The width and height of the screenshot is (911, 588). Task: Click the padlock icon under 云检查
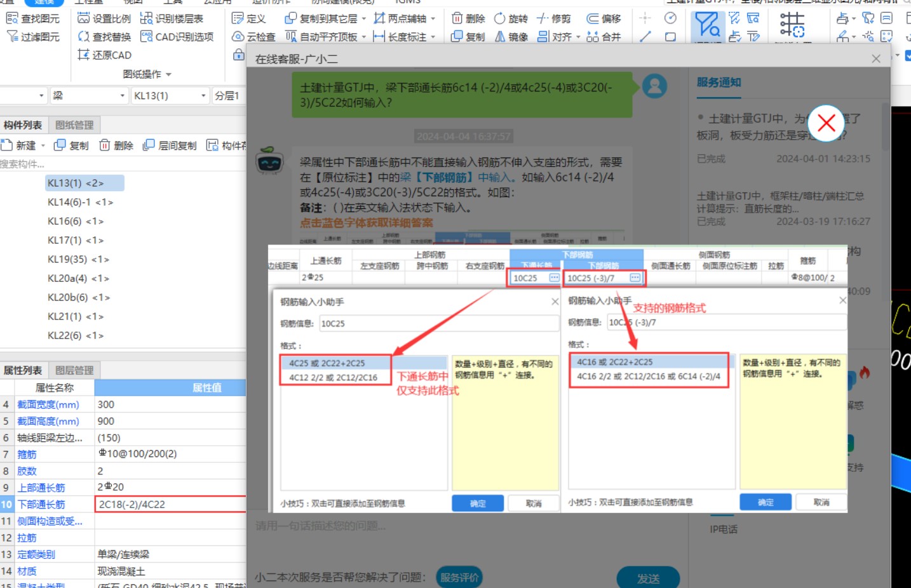click(x=239, y=55)
